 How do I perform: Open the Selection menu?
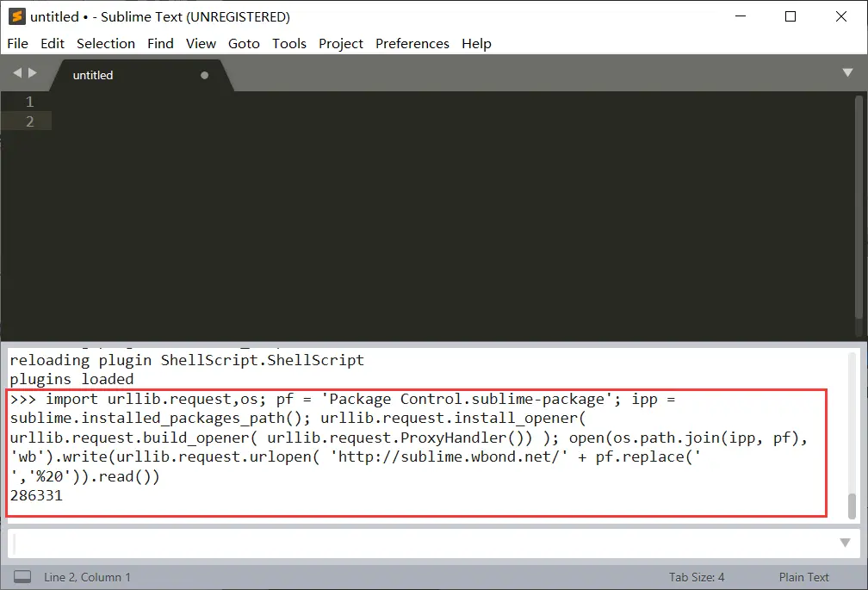106,43
